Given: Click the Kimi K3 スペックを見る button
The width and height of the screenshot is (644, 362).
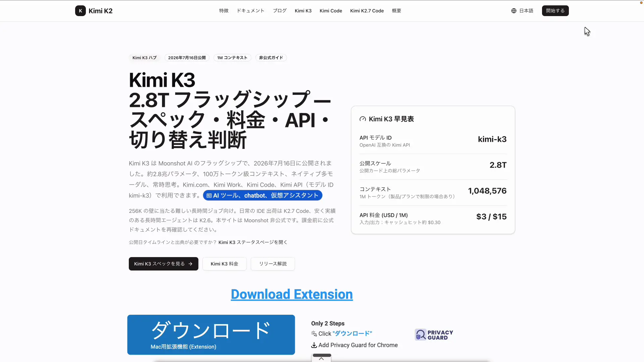Looking at the screenshot, I should pos(163,264).
